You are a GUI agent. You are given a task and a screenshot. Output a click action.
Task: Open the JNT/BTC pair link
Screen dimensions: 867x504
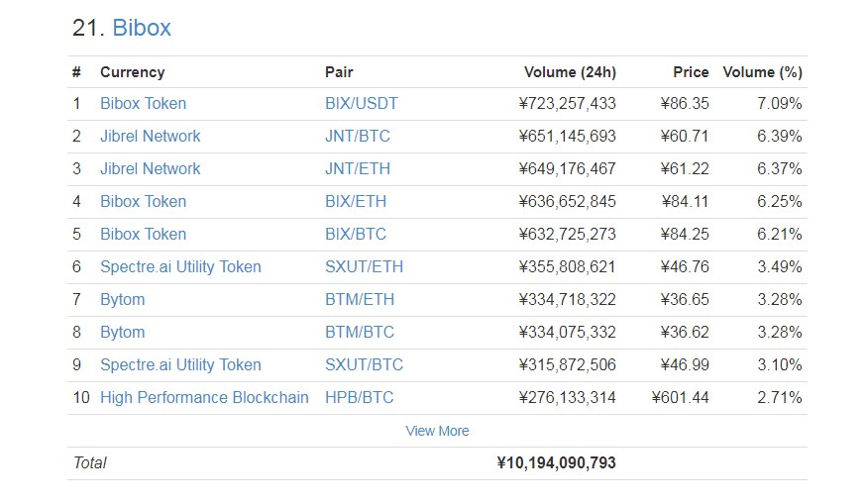[x=357, y=136]
